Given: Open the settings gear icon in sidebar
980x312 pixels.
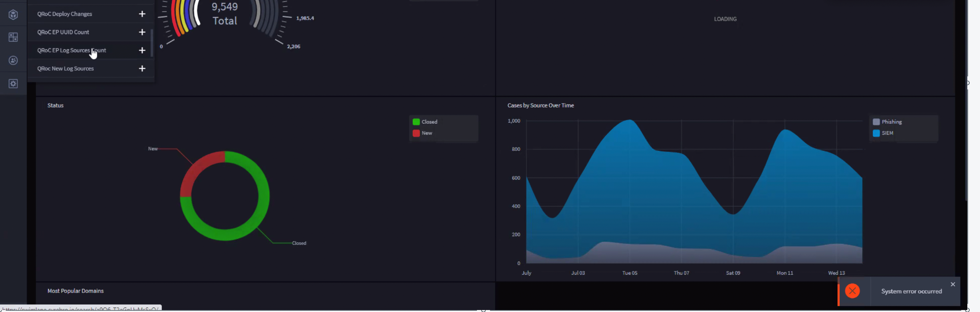Looking at the screenshot, I should pos(13,84).
